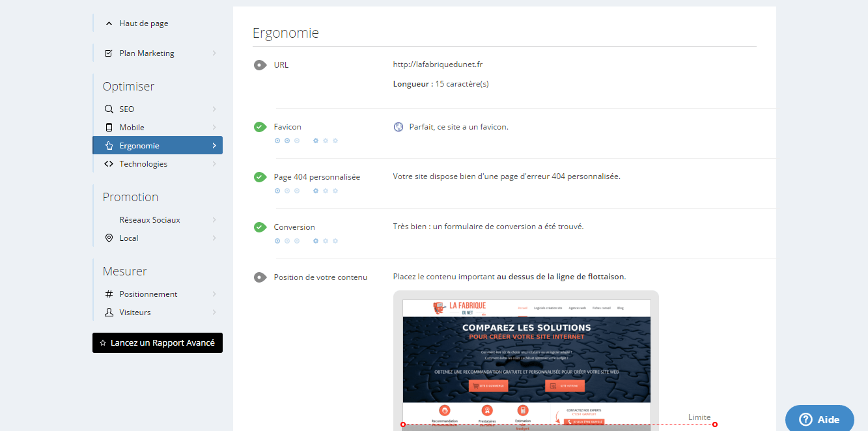Click the hand pointer icon beside Ergonomie

click(109, 146)
